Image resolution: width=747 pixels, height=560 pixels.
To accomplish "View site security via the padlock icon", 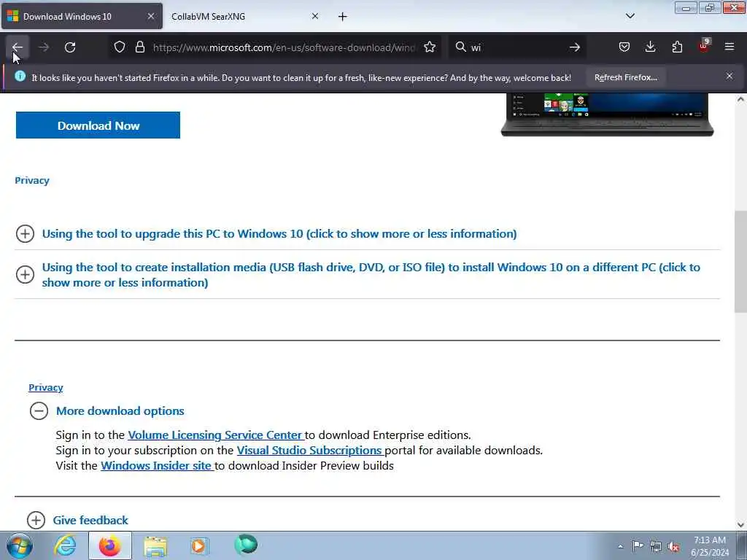I will [139, 47].
